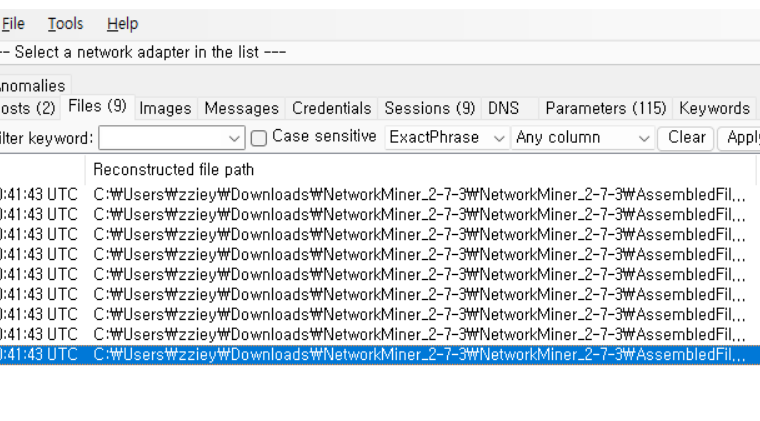Switch to the Hosts (2) tab
This screenshot has height=421, width=760.
[28, 109]
